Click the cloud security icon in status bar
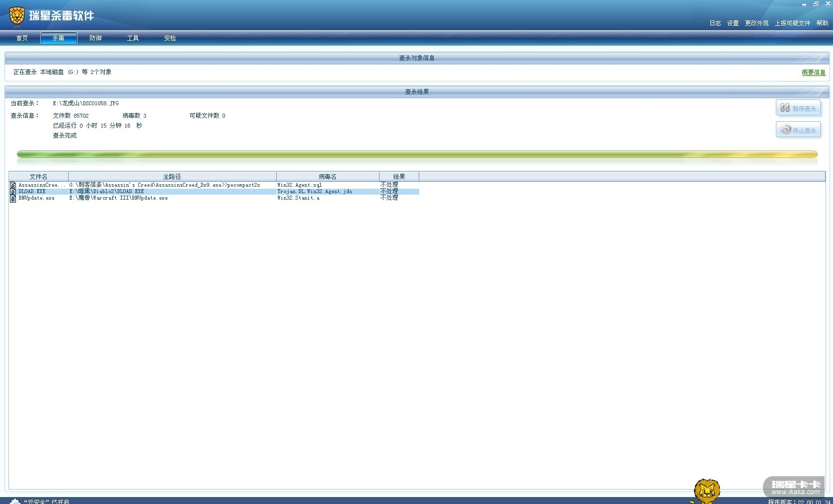 (x=15, y=501)
